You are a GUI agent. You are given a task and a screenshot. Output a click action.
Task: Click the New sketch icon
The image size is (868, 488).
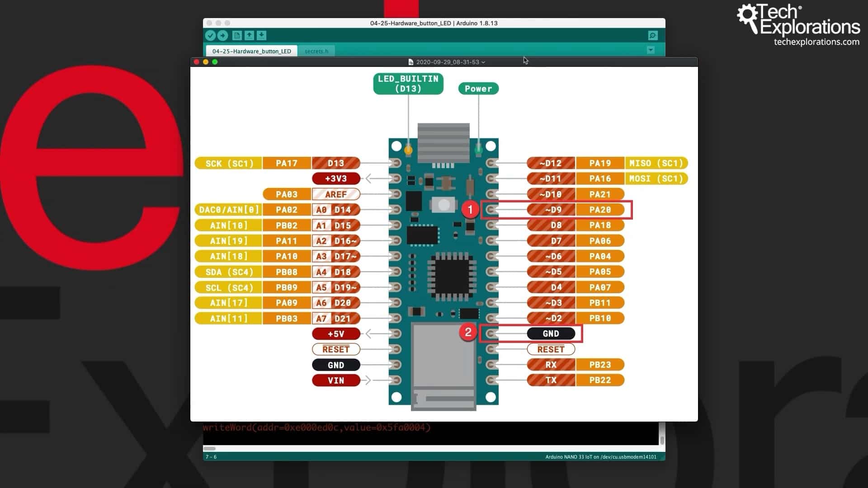tap(237, 35)
